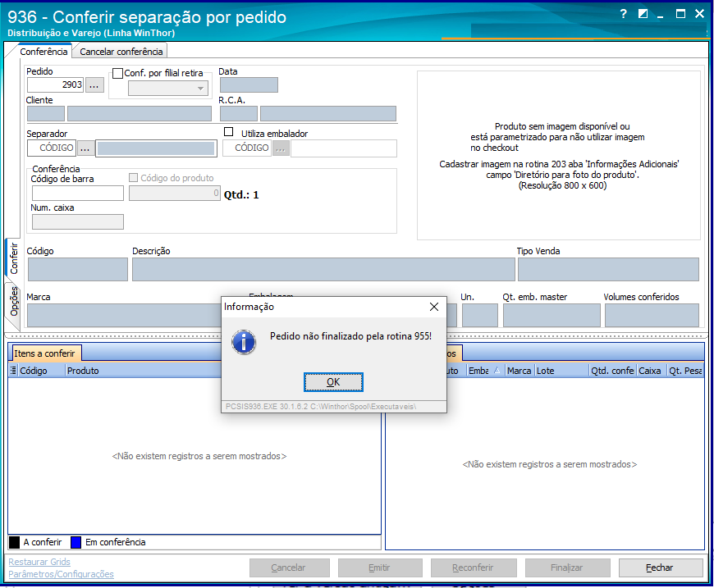The width and height of the screenshot is (714, 588).
Task: Click the blue Em conferência legend swatch
Action: click(x=76, y=542)
